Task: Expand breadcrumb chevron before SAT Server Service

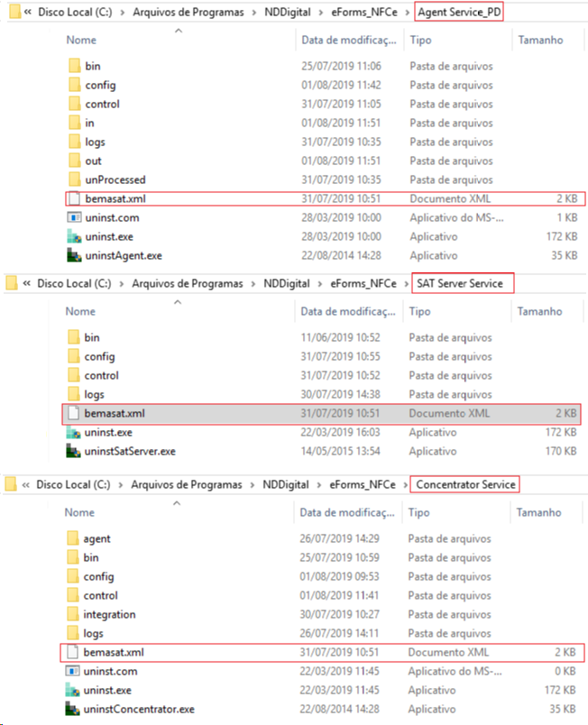Action: point(407,283)
